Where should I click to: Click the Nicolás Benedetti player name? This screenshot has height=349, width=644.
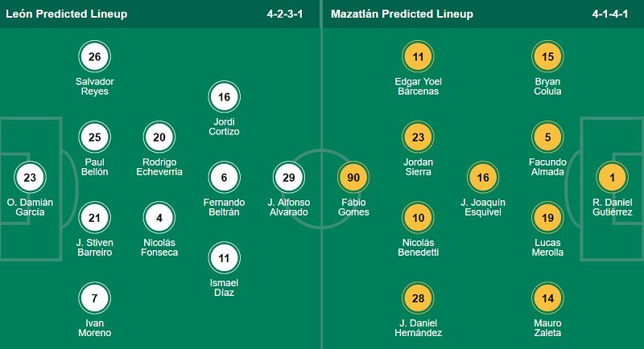419,247
